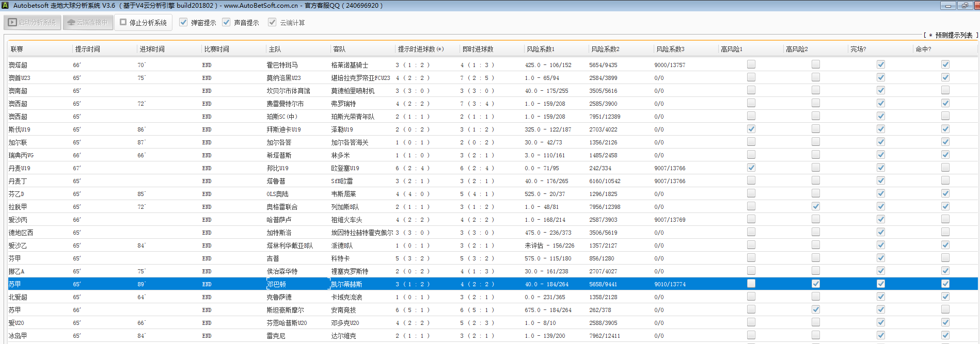This screenshot has height=344, width=980.
Task: Restore down the application window
Action: (965, 6)
